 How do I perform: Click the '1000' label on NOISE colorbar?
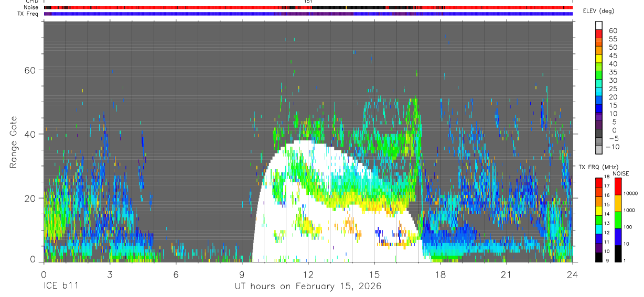tap(629, 210)
